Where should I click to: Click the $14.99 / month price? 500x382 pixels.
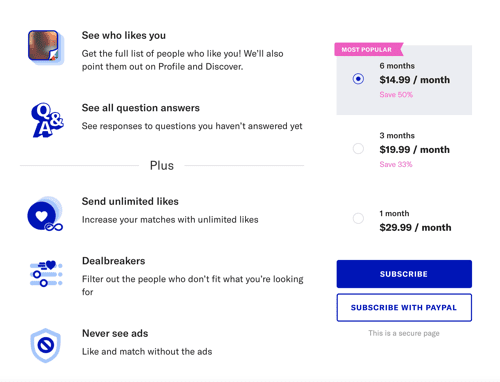(415, 80)
